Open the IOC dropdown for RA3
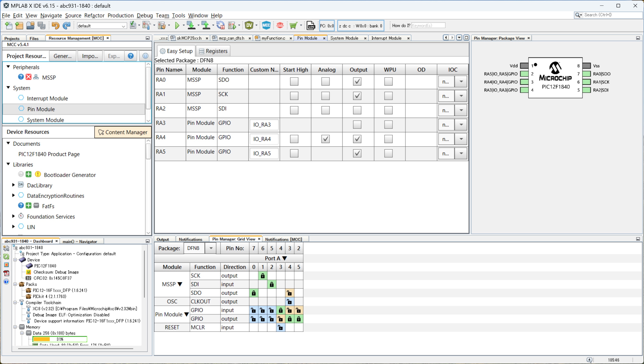This screenshot has width=644, height=364. pyautogui.click(x=461, y=125)
